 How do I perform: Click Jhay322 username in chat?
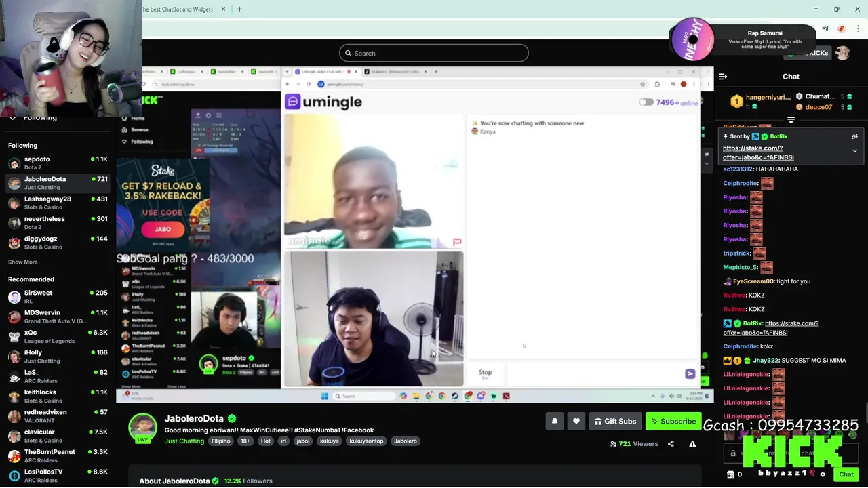tap(766, 361)
